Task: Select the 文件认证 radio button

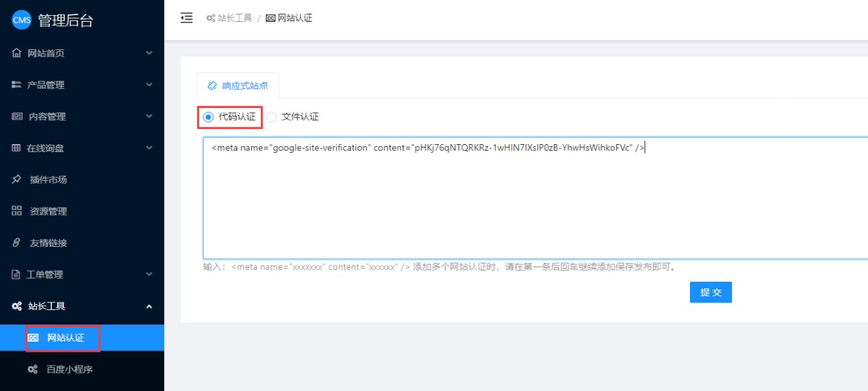Action: pos(271,117)
